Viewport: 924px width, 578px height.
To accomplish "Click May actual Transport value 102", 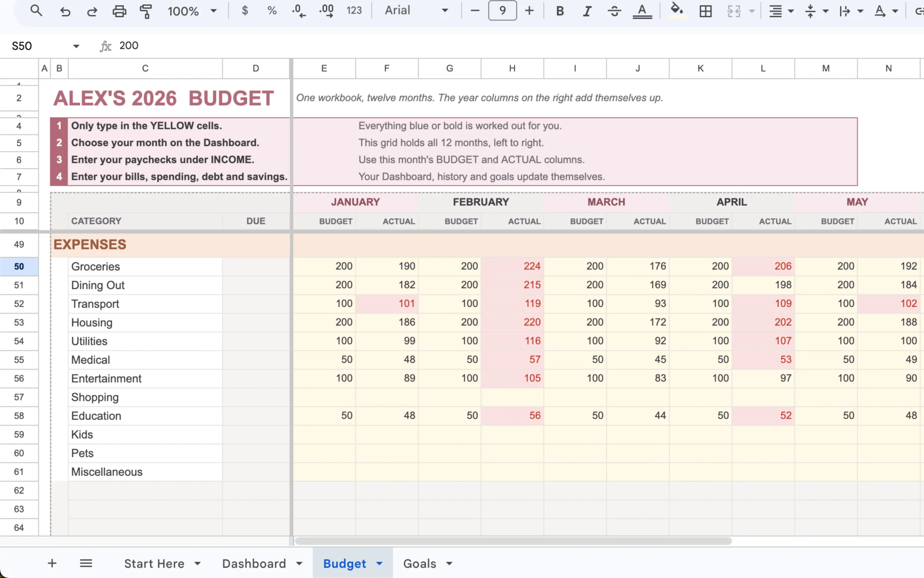I will click(889, 303).
